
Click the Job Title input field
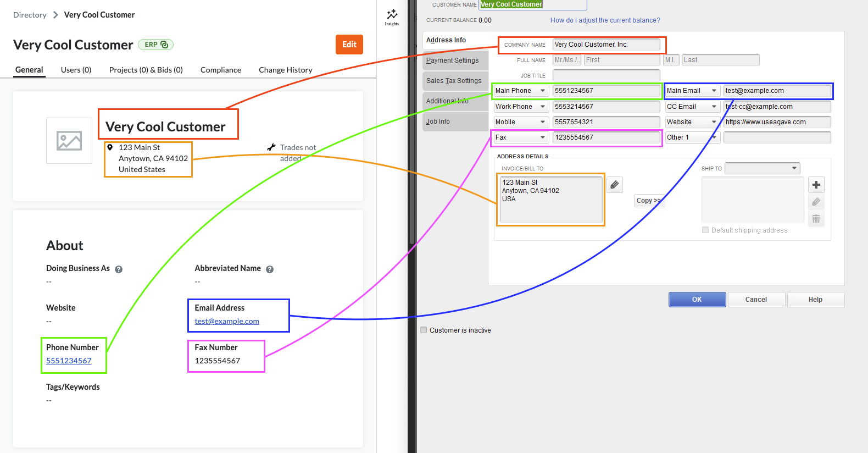[x=606, y=75]
